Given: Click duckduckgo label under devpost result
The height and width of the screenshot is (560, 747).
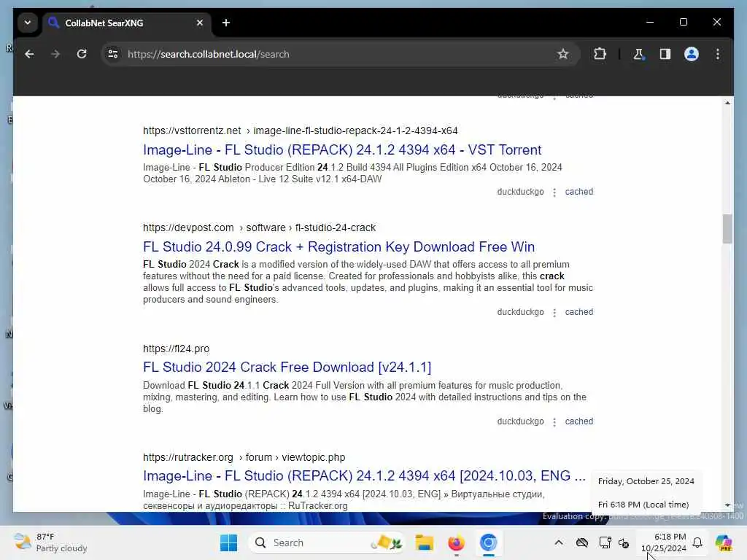Looking at the screenshot, I should click(520, 312).
